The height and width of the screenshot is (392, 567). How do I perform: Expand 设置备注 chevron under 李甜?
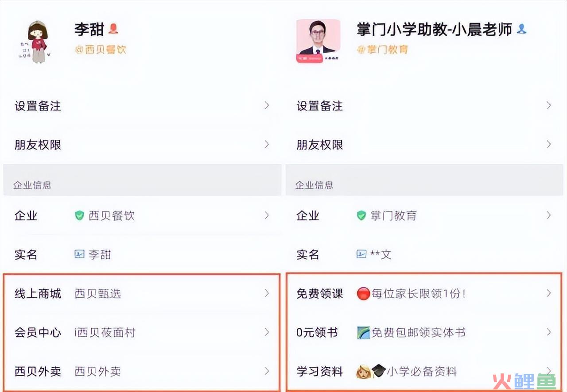coord(267,105)
